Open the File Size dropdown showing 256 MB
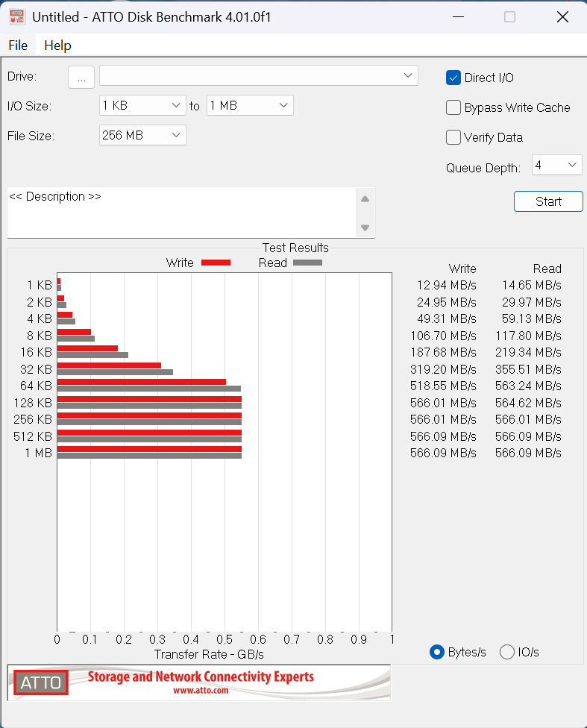The image size is (587, 728). pyautogui.click(x=142, y=135)
